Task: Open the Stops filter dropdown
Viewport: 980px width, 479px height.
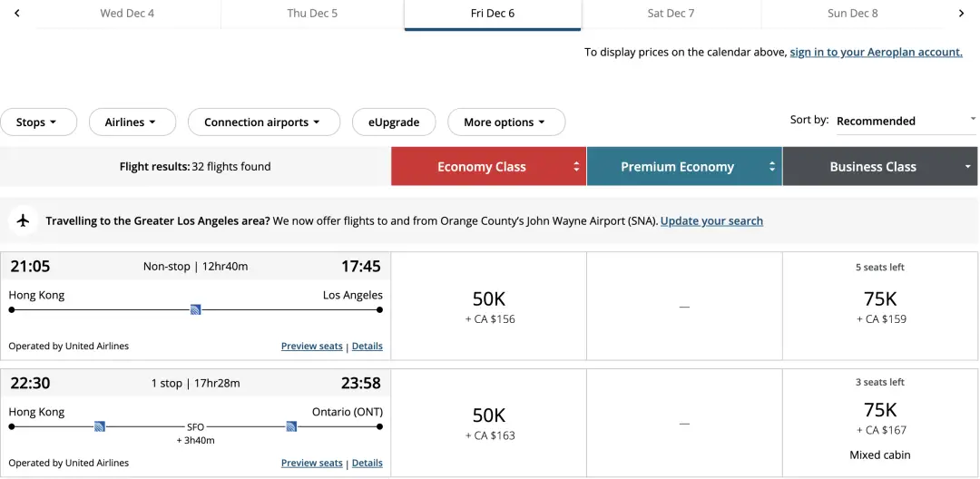Action: pyautogui.click(x=38, y=122)
